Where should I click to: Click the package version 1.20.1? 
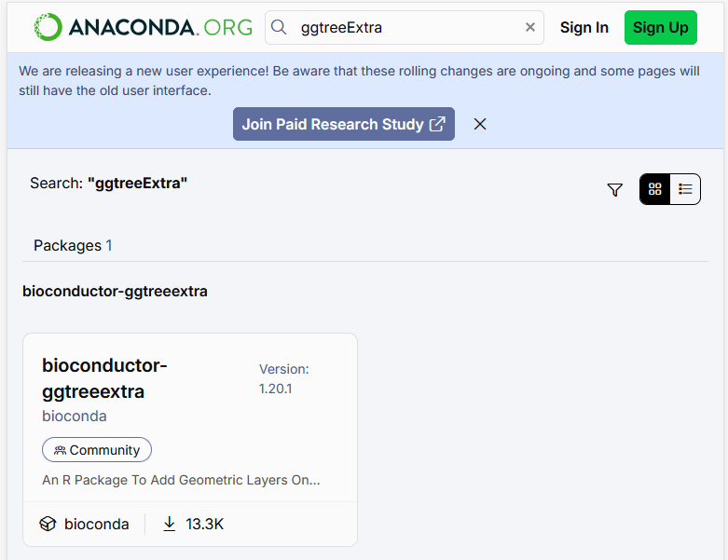coord(276,389)
